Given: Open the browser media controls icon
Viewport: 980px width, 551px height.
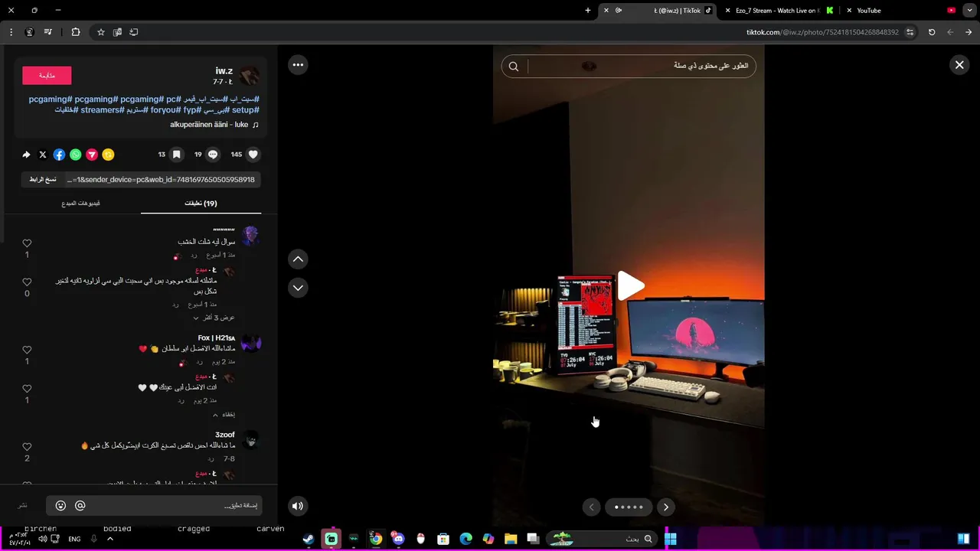Looking at the screenshot, I should [x=48, y=32].
